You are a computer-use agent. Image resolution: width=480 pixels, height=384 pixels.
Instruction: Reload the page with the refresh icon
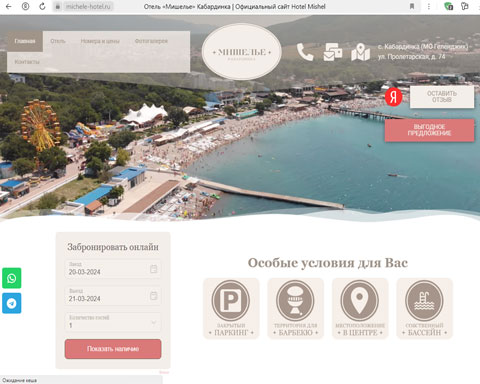point(42,6)
